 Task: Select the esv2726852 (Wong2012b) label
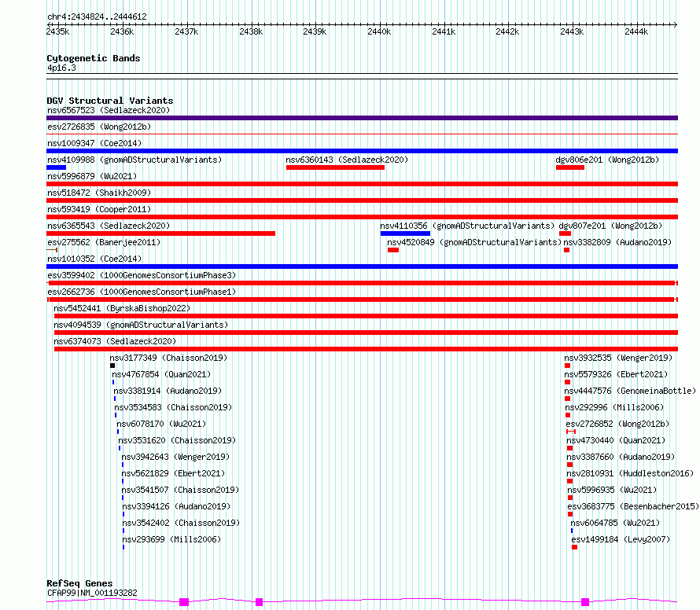click(617, 424)
